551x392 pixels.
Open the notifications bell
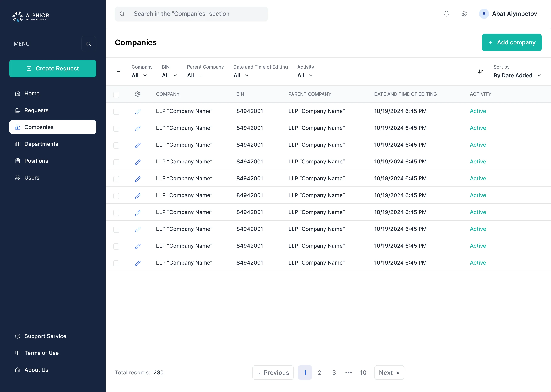pos(446,14)
